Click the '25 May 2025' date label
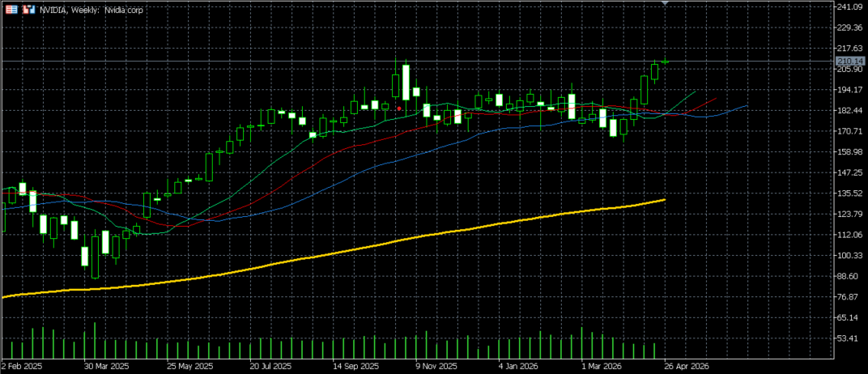The width and height of the screenshot is (868, 374). 190,366
